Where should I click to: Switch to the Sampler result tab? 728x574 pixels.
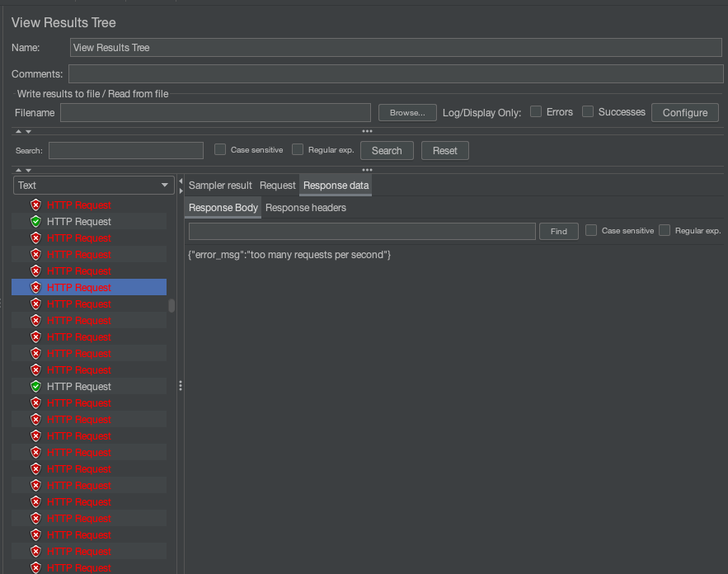click(x=220, y=186)
